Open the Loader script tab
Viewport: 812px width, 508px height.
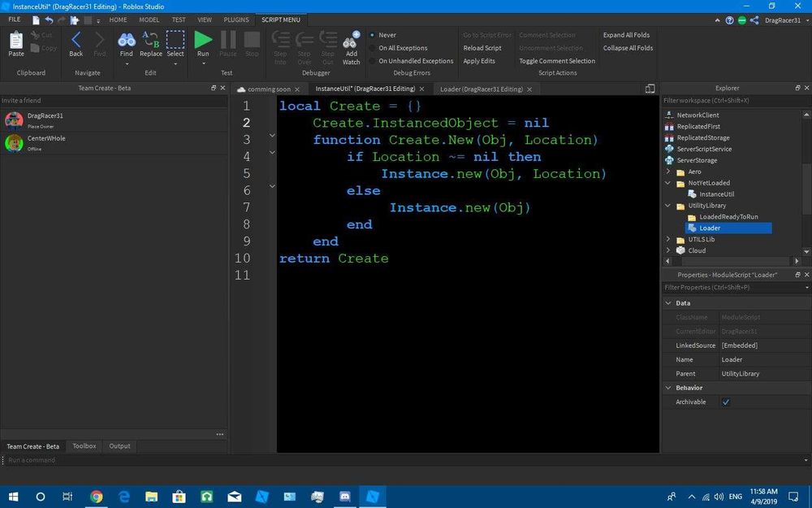click(481, 89)
